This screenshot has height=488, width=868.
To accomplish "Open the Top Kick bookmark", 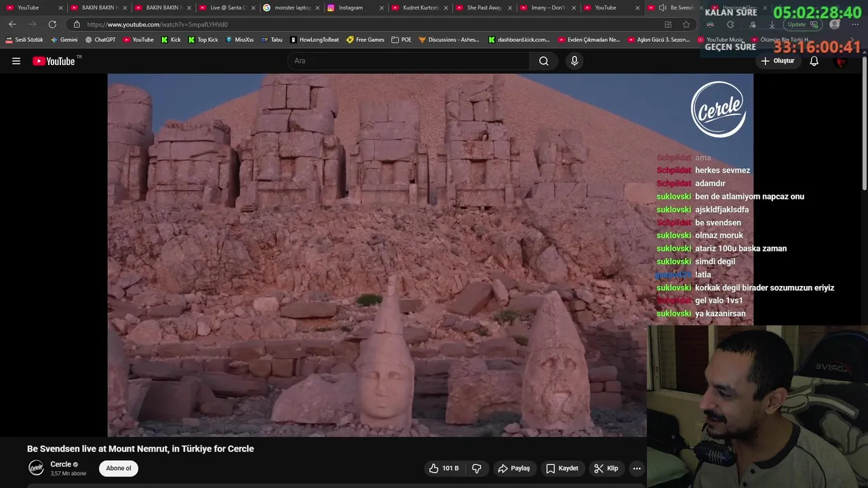I will coord(203,40).
